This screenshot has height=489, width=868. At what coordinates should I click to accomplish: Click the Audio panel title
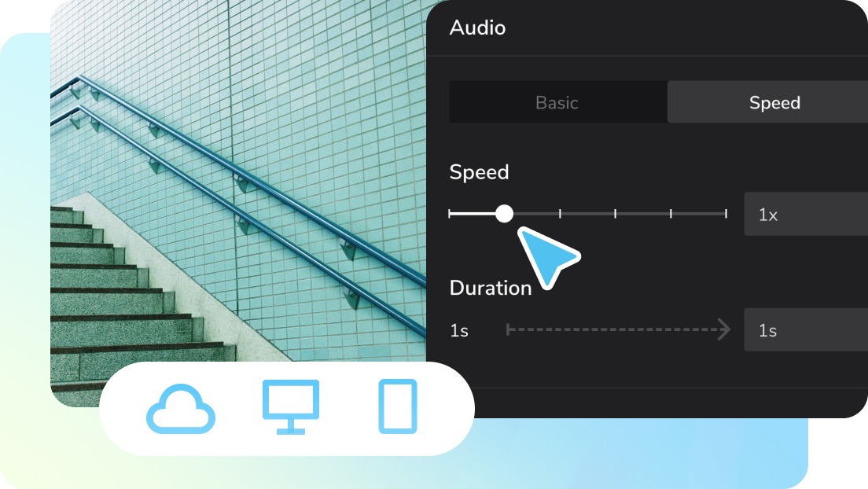pyautogui.click(x=477, y=28)
